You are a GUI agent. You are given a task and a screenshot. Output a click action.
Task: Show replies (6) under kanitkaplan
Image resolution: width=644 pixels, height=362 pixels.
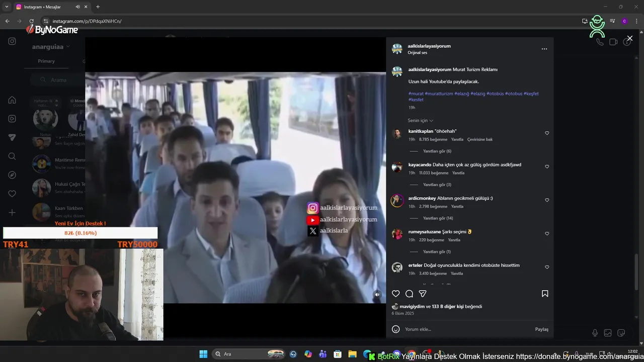(437, 151)
